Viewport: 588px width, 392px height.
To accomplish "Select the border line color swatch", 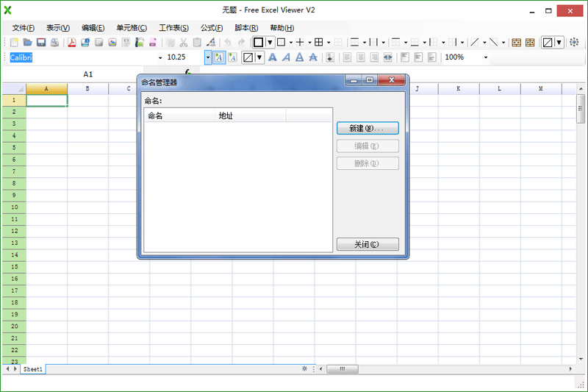I will [x=259, y=43].
